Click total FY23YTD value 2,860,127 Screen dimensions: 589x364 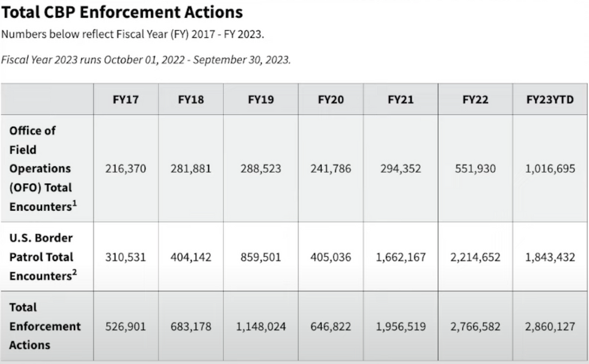click(550, 327)
